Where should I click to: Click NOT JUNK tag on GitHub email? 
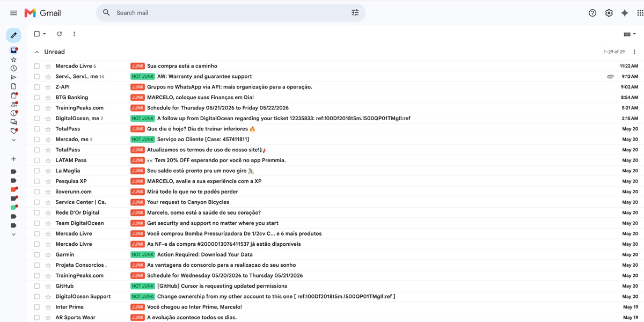pos(143,286)
